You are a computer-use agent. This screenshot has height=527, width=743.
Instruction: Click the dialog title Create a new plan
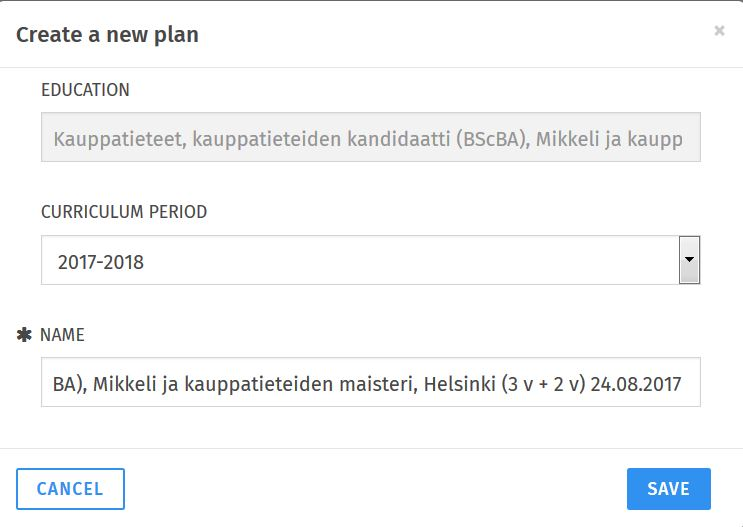click(107, 35)
